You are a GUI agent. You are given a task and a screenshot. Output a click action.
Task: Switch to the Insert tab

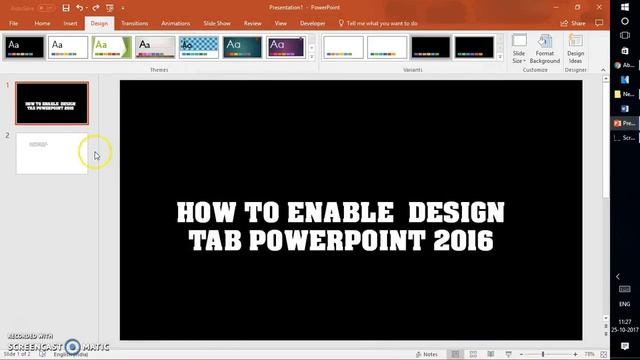(x=70, y=23)
